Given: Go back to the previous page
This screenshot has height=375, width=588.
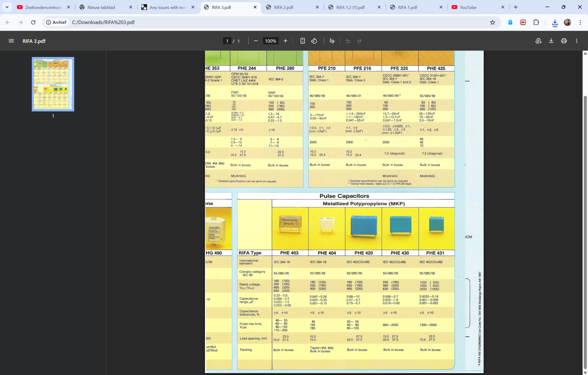Looking at the screenshot, I should pos(8,22).
